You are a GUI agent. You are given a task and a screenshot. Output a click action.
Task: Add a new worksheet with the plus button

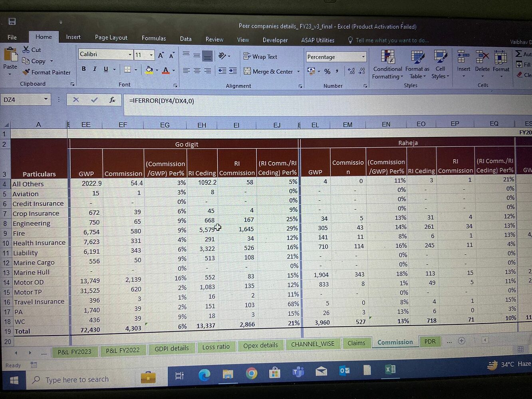click(462, 340)
